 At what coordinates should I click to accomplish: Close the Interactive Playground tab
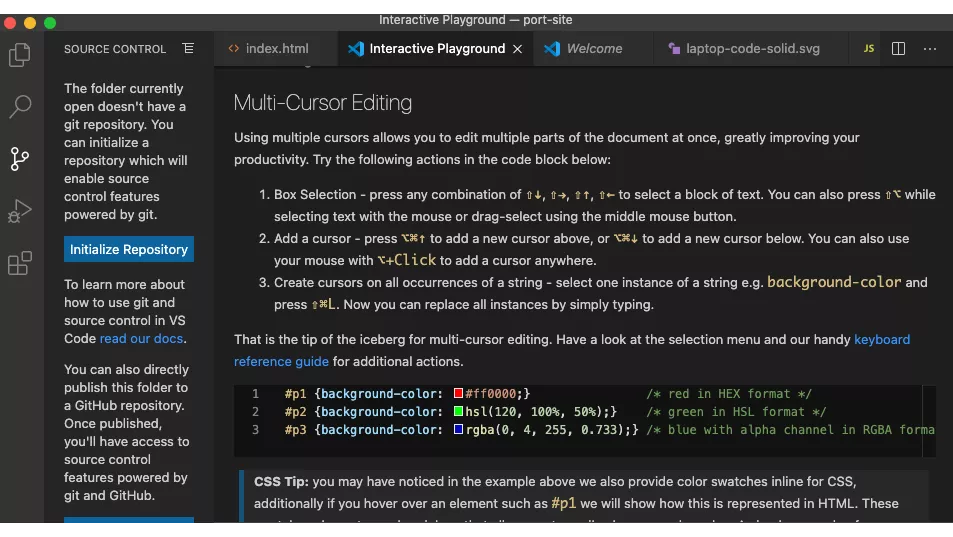coord(517,48)
